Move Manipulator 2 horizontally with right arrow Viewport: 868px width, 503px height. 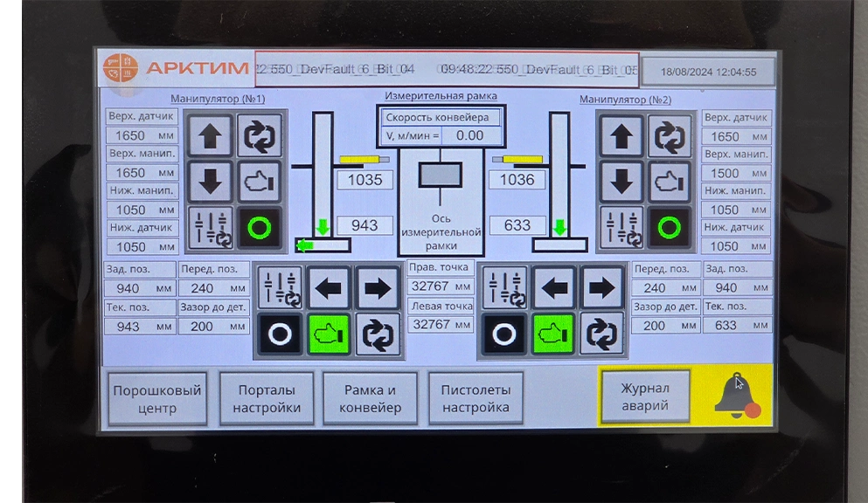[601, 288]
